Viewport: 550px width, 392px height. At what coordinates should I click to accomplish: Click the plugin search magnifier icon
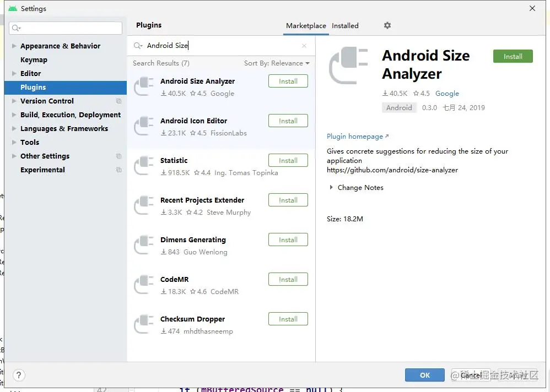138,46
